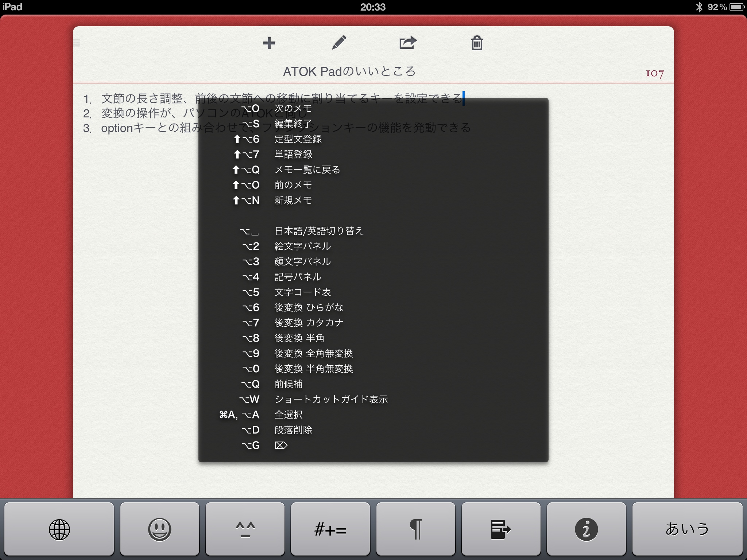Viewport: 747px width, 560px height.
Task: Tap the #+= symbols key
Action: pos(330,529)
